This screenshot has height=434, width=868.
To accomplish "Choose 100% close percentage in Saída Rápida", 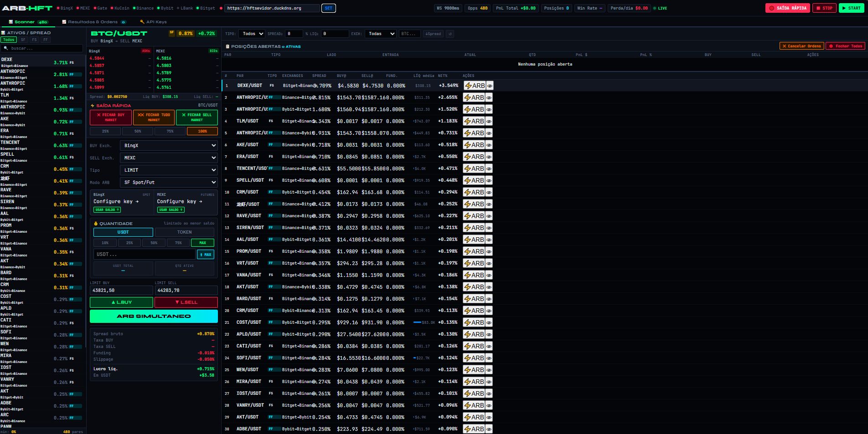I will point(202,131).
